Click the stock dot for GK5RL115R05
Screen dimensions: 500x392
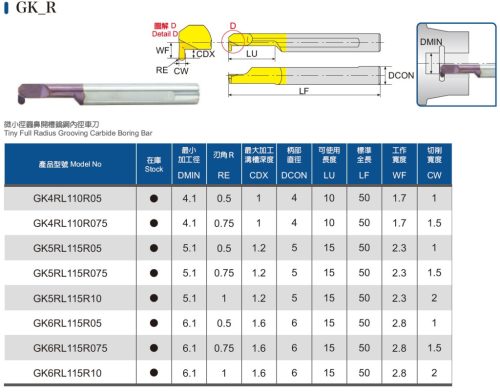(154, 248)
